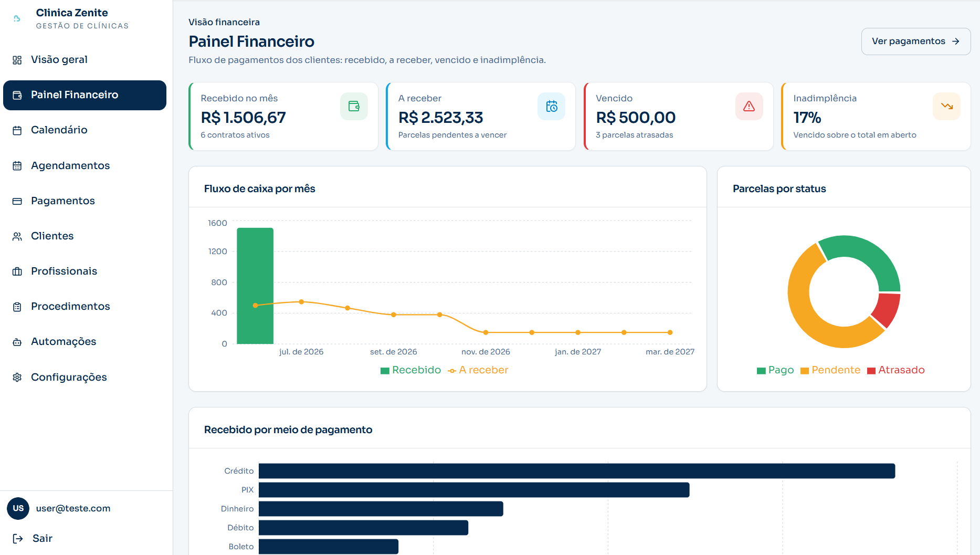The width and height of the screenshot is (980, 555).
Task: Toggle the Pago legend in donut chart
Action: (775, 370)
